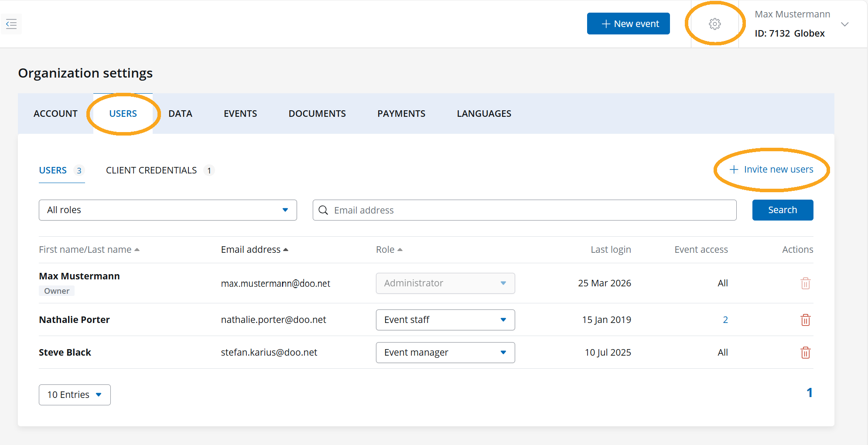Change Steve Black's Event manager role
Image resolution: width=868 pixels, height=445 pixels.
[x=445, y=353]
